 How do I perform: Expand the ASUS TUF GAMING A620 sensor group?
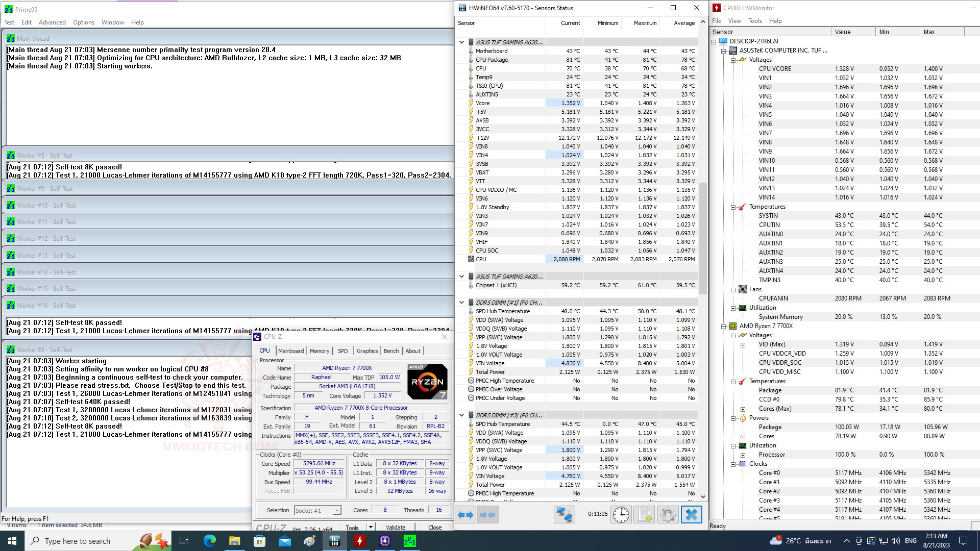(462, 42)
